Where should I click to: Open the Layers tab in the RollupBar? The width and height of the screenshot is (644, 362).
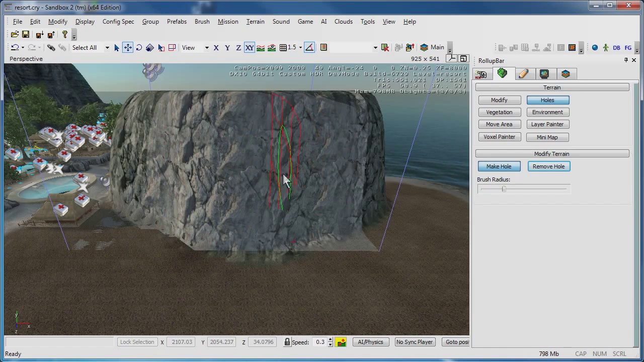click(x=566, y=74)
